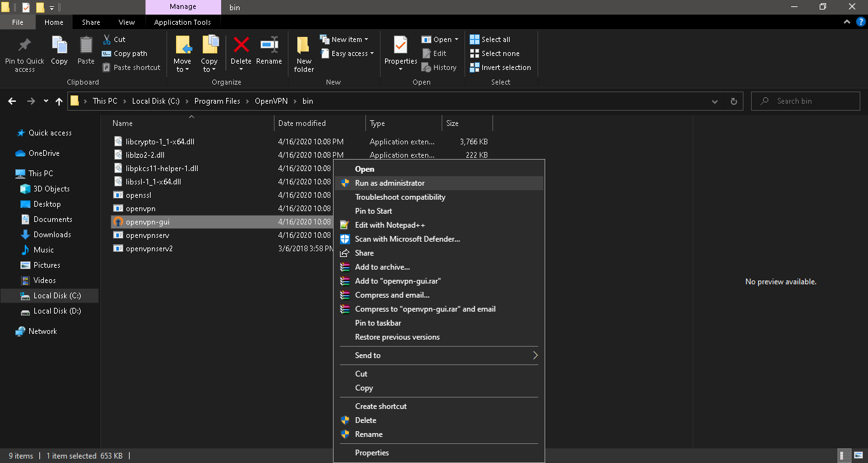The width and height of the screenshot is (868, 463).
Task: Collapse the ribbon with chevron
Action: pyautogui.click(x=846, y=22)
